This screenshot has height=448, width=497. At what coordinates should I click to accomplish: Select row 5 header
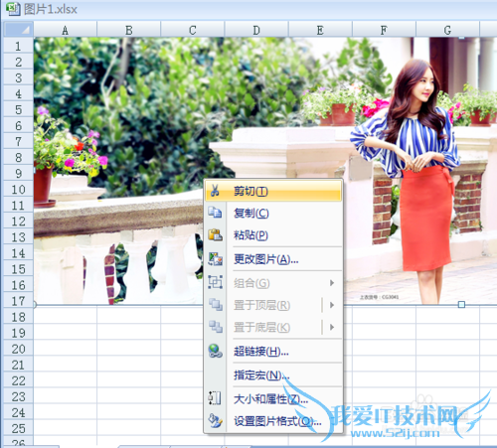click(18, 109)
